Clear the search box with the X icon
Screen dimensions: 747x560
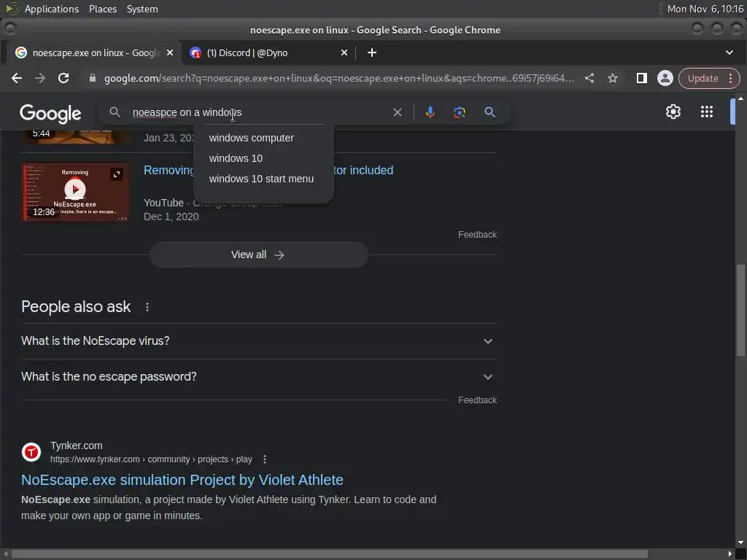(398, 112)
